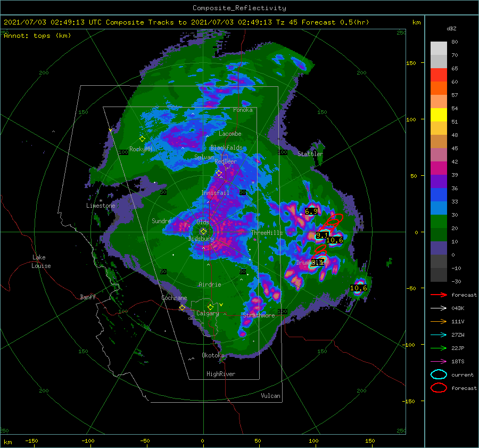Click the yellow diamond marker near RockyMH
479x448 pixels.
click(142, 139)
